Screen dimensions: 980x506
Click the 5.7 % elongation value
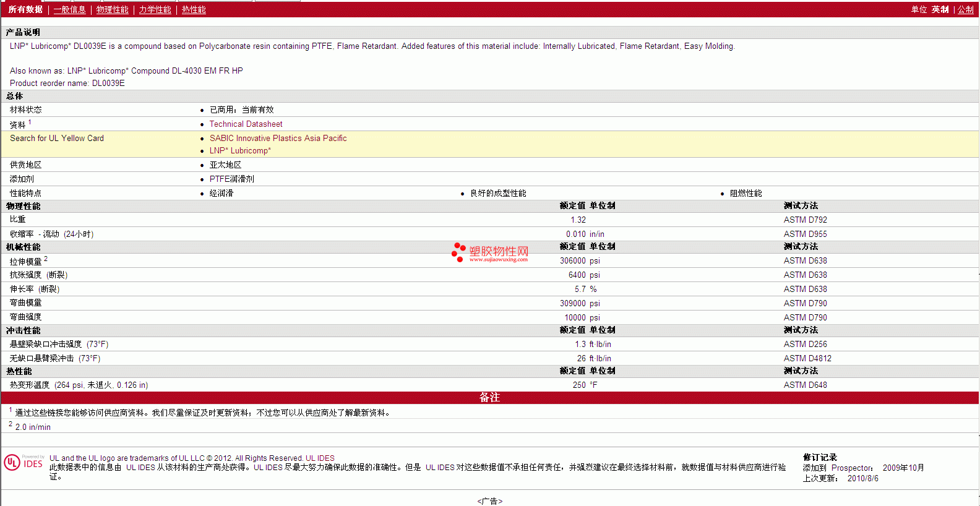click(585, 289)
